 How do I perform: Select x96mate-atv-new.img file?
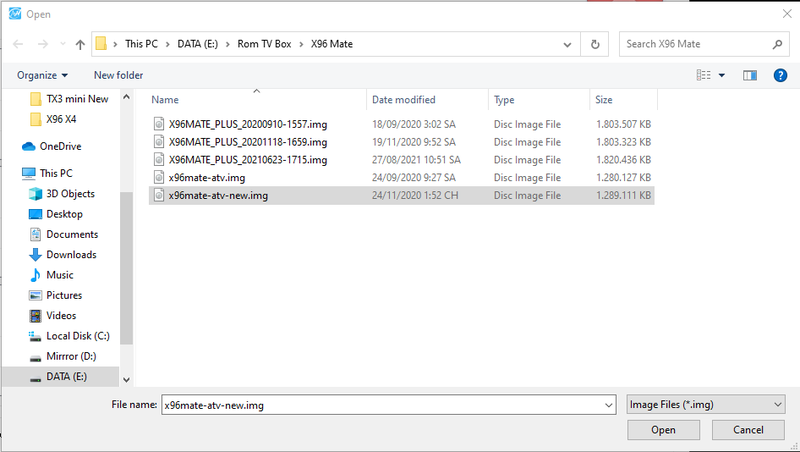[x=402, y=195]
